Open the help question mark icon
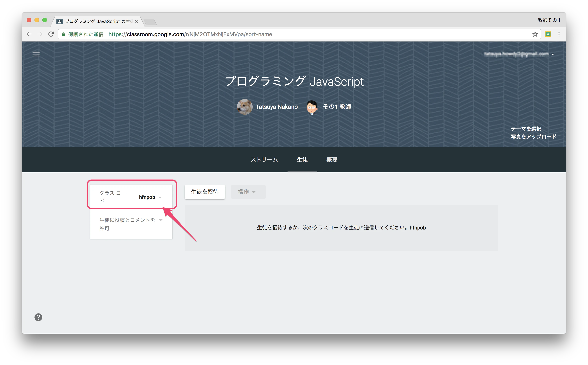The height and width of the screenshot is (365, 588). tap(38, 317)
